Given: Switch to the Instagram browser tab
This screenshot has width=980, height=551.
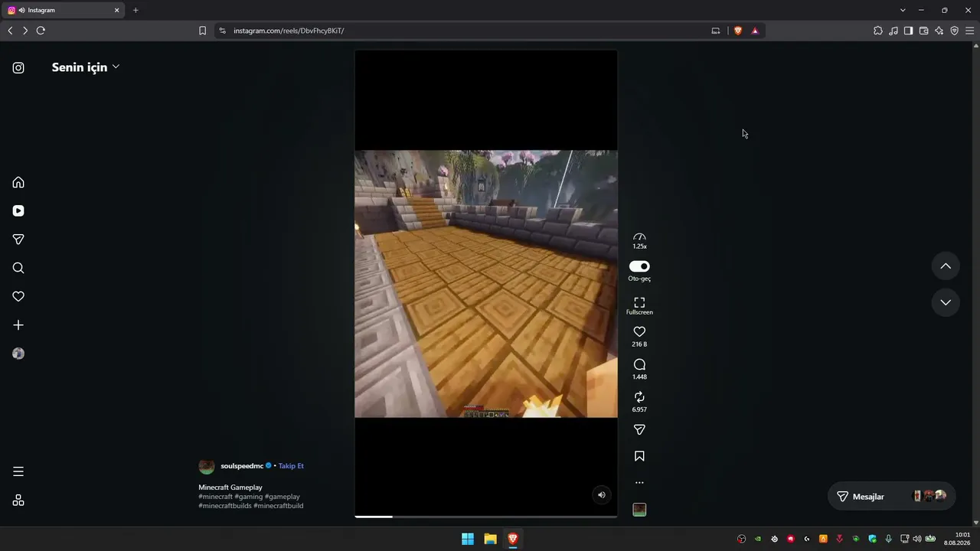Looking at the screenshot, I should point(64,10).
